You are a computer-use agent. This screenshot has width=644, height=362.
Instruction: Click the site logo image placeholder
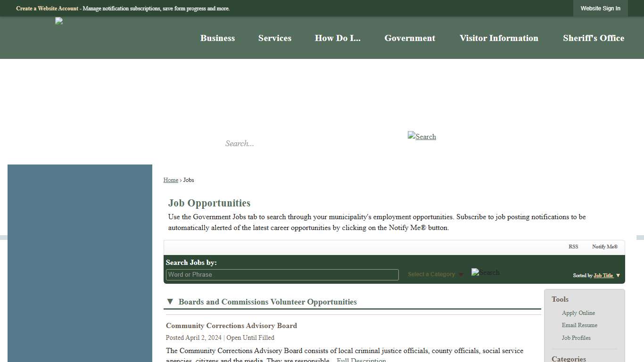[58, 21]
